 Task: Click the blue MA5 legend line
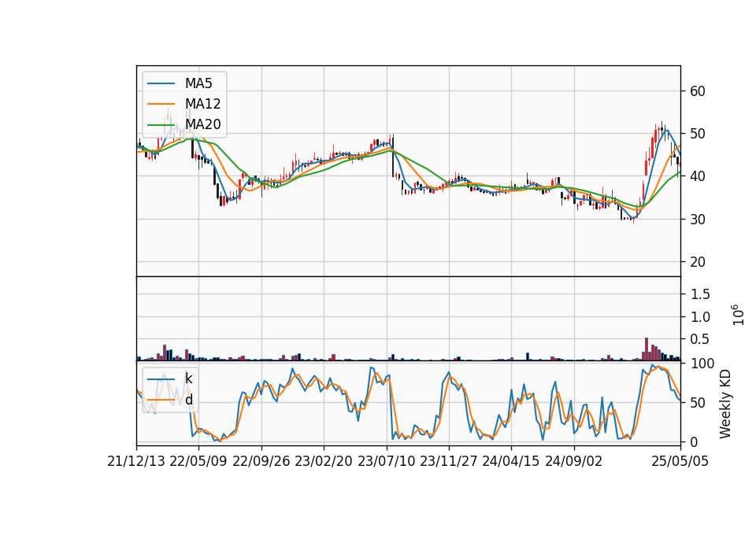click(161, 83)
